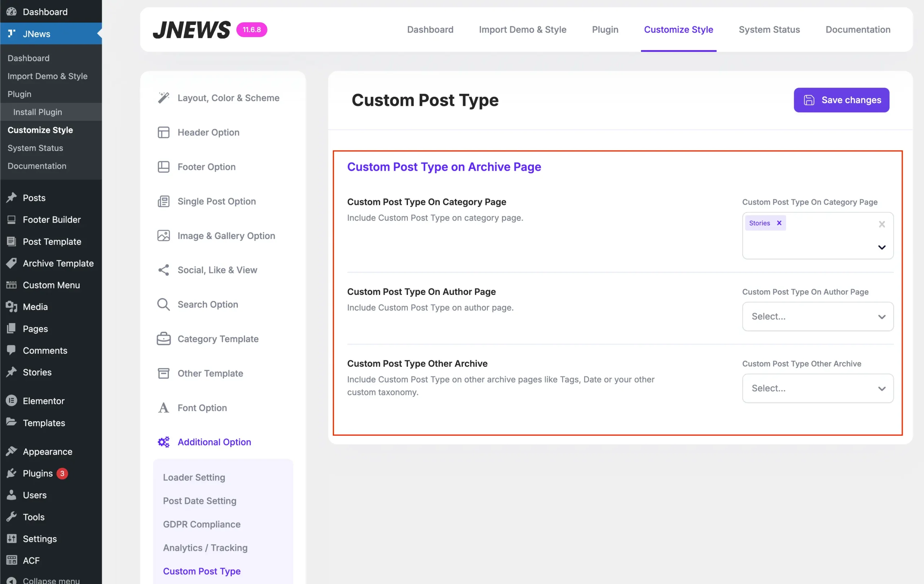
Task: Open the Import Demo & Style tab
Action: (x=522, y=30)
